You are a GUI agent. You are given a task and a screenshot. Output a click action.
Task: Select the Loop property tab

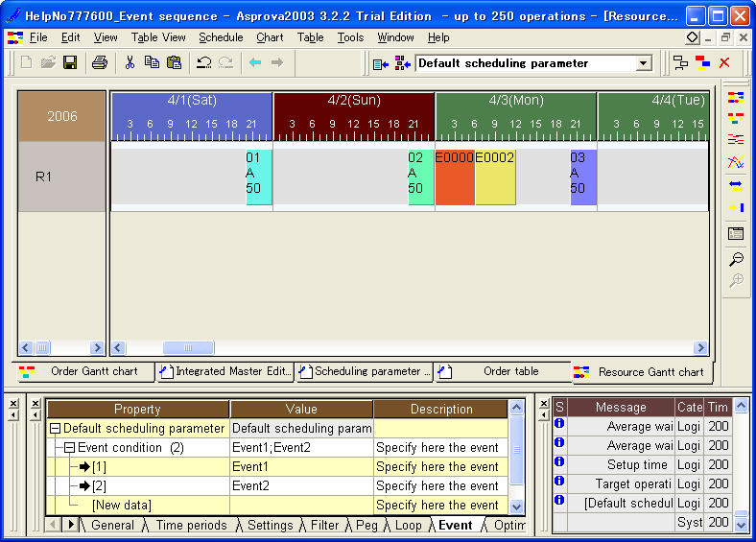point(408,525)
